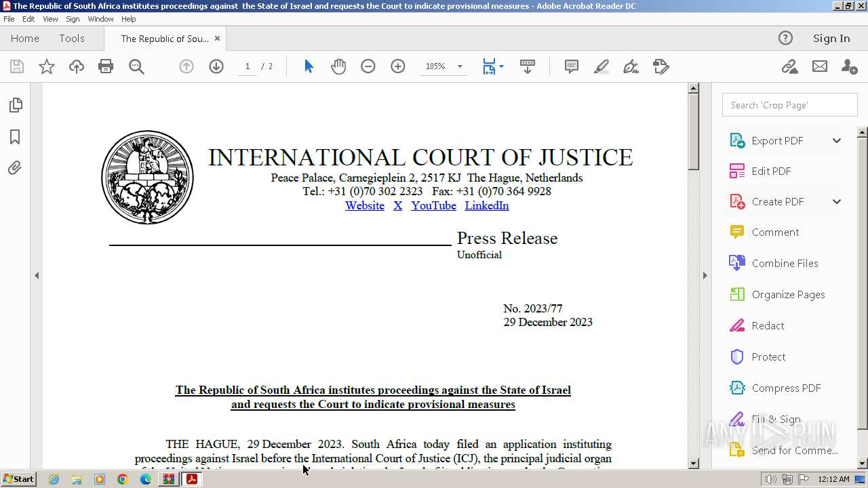Click the Windows Start button
This screenshot has width=868, height=488.
[x=18, y=479]
